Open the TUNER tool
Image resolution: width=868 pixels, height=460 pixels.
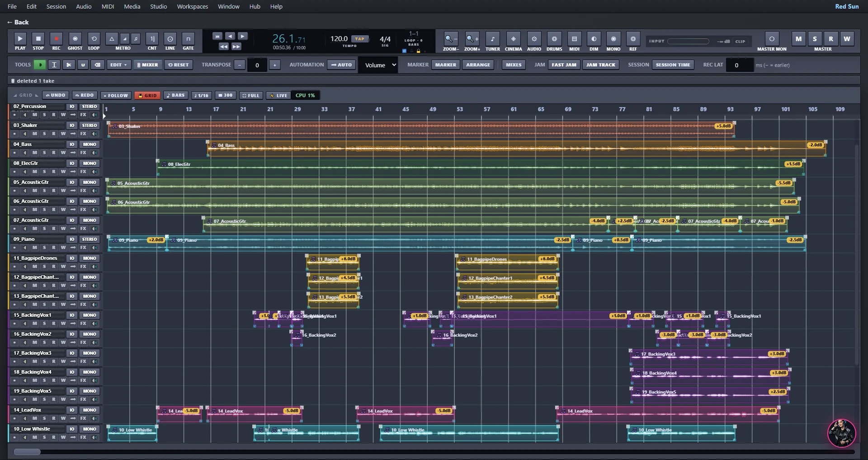coord(492,39)
